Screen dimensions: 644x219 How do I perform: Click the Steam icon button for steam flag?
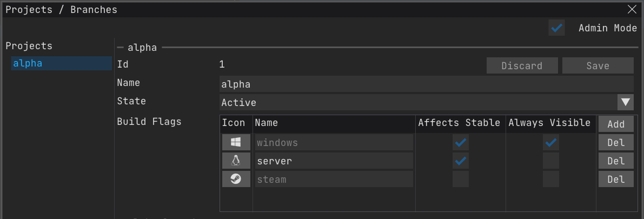(x=236, y=180)
